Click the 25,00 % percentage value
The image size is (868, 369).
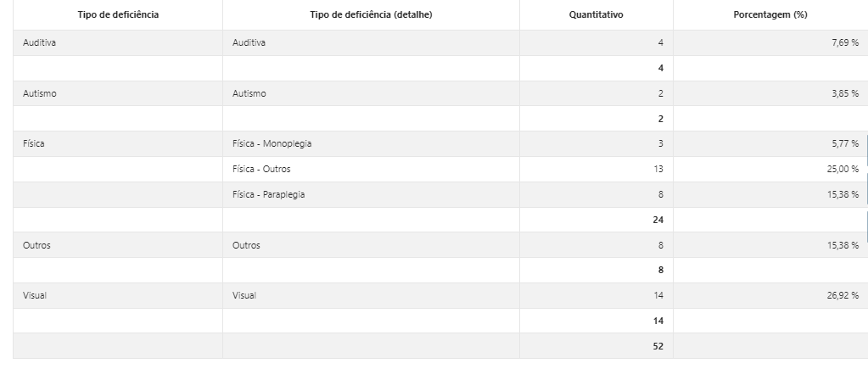843,170
